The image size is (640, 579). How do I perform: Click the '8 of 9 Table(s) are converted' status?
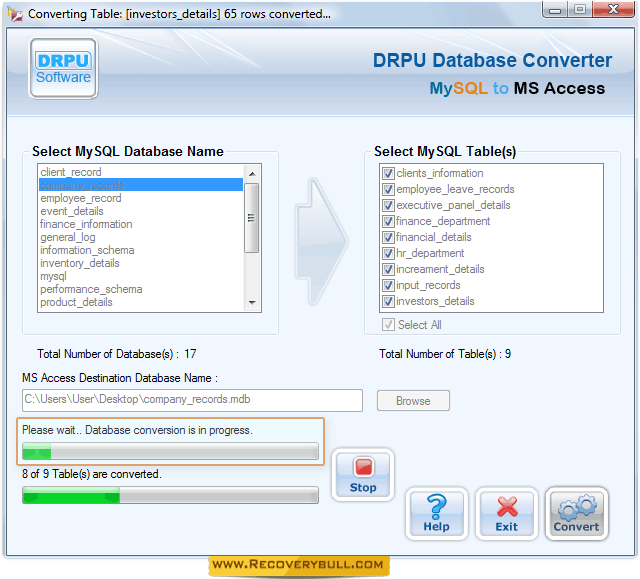(x=92, y=474)
